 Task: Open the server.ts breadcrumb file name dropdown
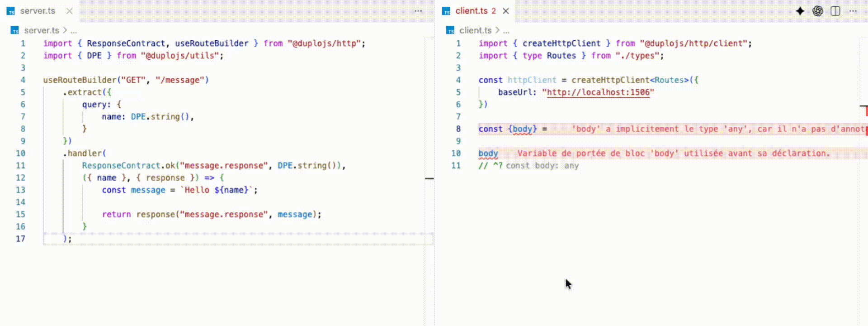click(x=42, y=30)
